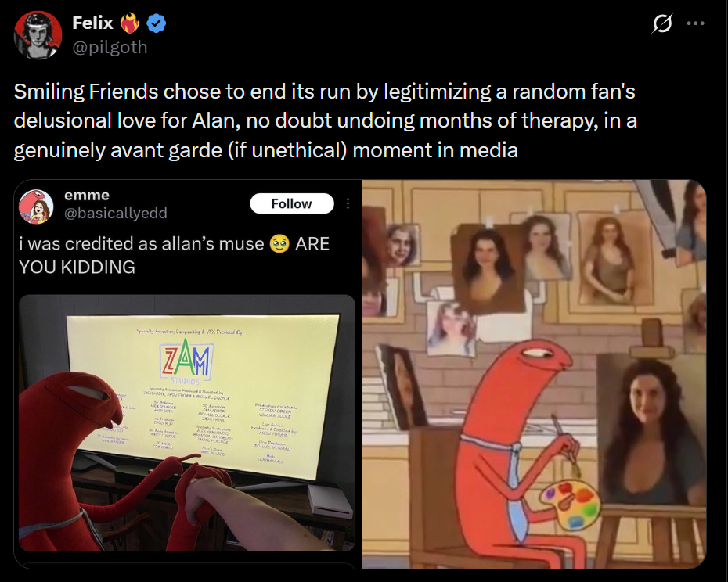
Task: Open emme's profile avatar
Action: tap(36, 207)
